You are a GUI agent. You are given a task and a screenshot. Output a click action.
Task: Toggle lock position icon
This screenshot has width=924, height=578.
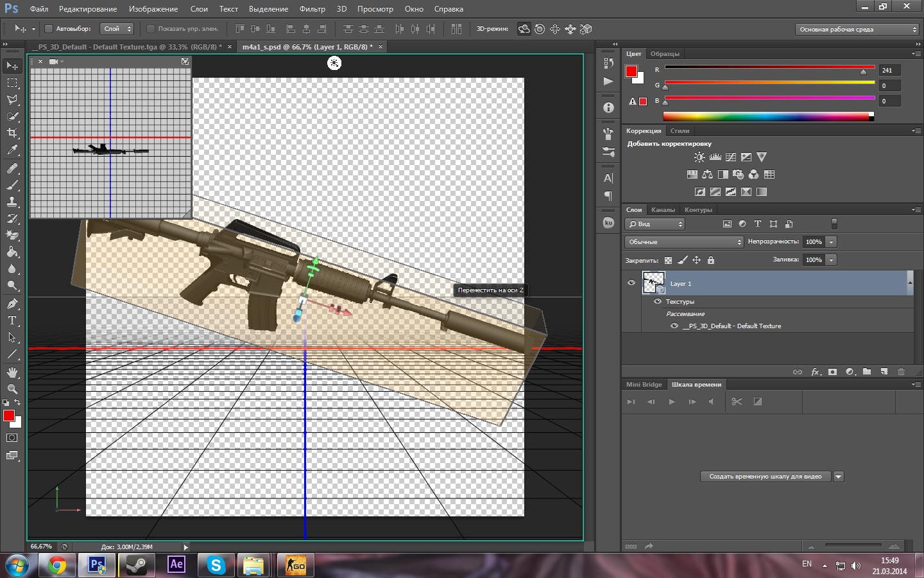click(697, 260)
